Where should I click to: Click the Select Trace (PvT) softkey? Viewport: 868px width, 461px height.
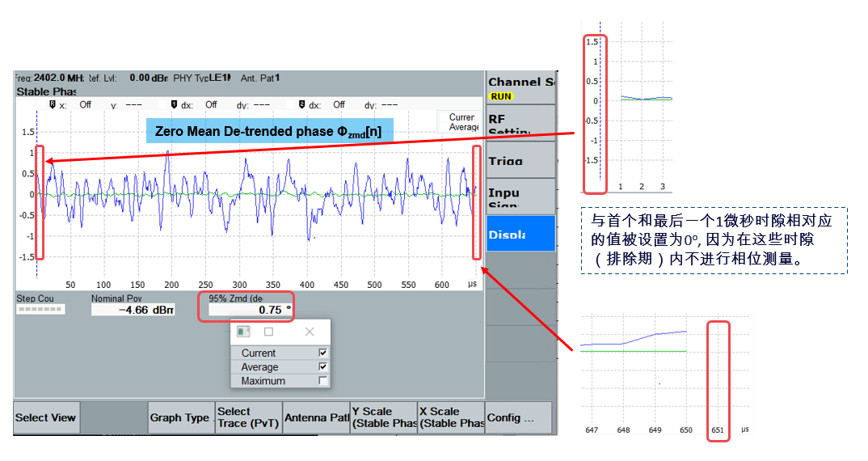point(249,418)
